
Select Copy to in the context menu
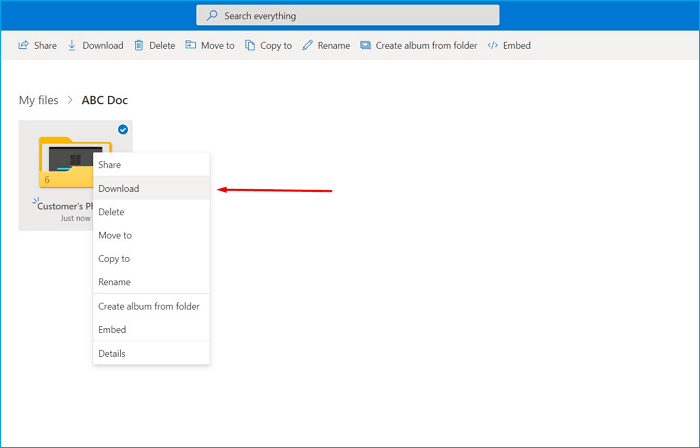(x=114, y=259)
